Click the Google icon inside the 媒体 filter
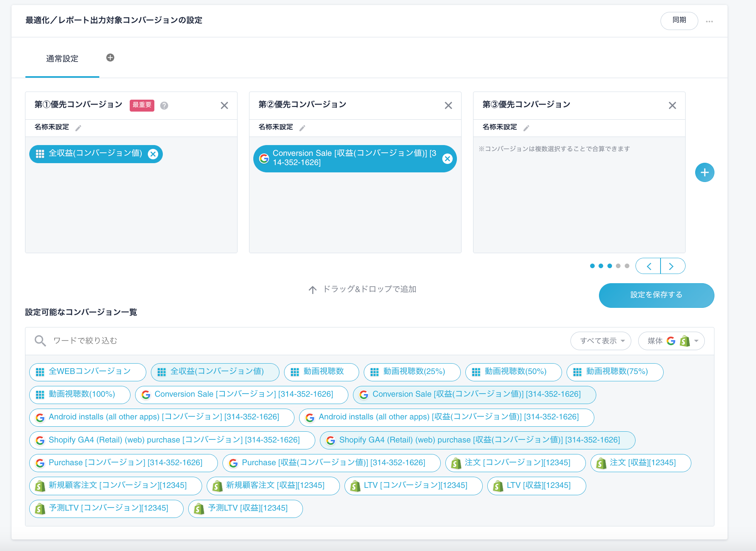This screenshot has height=551, width=756. pos(671,341)
